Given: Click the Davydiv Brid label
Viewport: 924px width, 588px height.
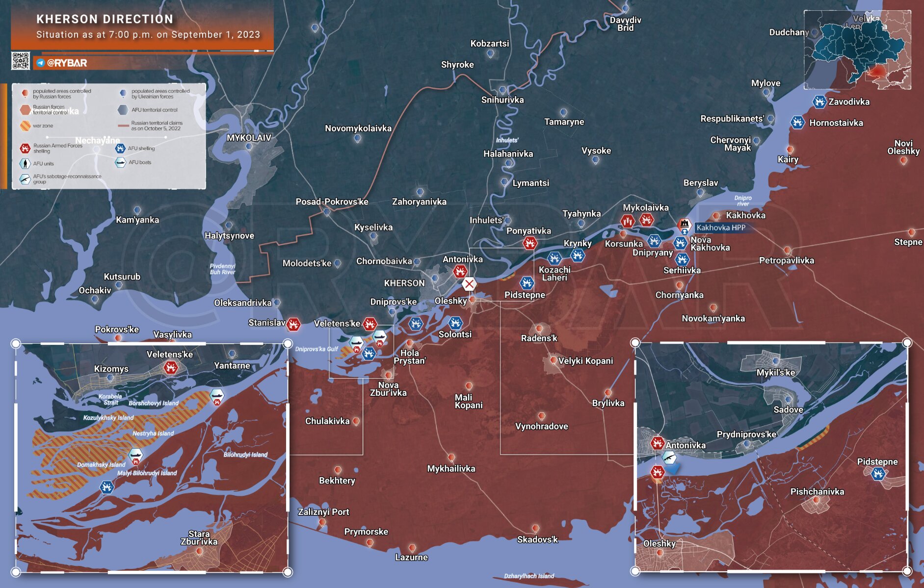Looking at the screenshot, I should (x=626, y=24).
